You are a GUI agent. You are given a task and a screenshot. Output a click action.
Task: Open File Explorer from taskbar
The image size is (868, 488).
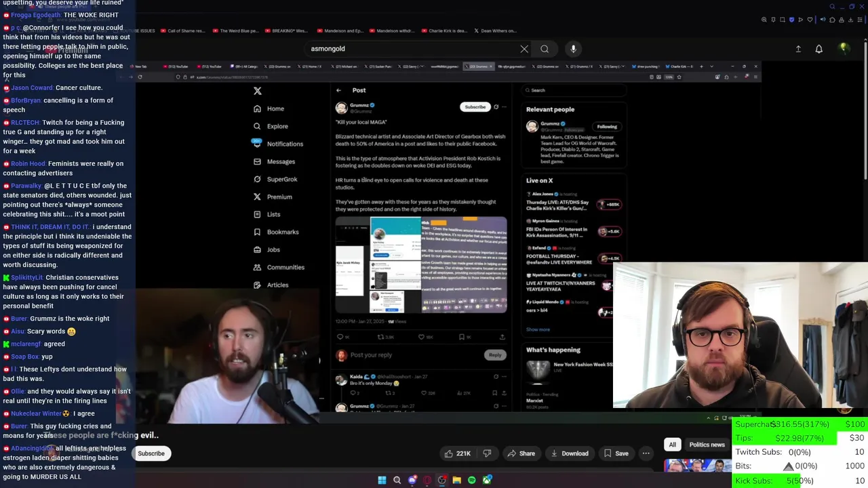(457, 481)
